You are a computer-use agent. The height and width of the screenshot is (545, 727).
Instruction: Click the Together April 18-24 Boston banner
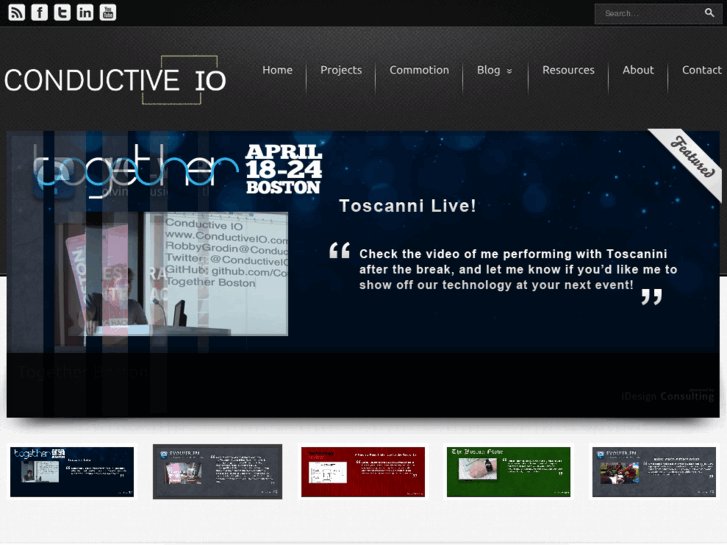pos(179,171)
